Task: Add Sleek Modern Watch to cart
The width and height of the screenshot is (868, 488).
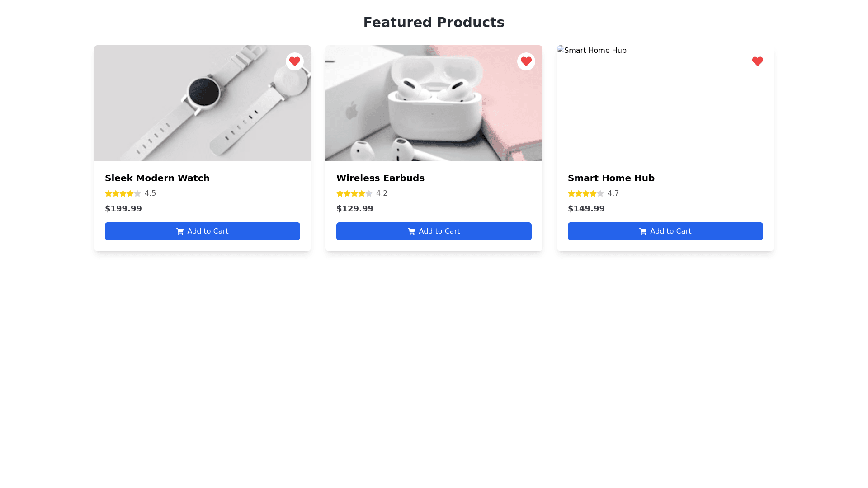Action: [x=203, y=231]
